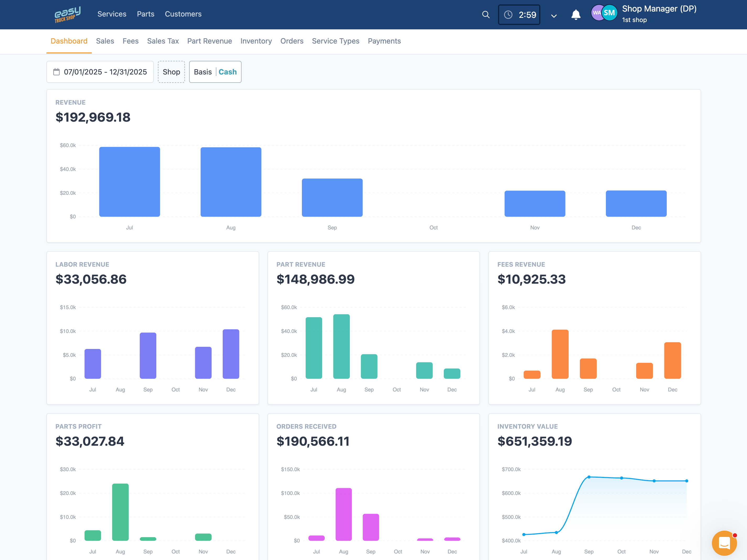This screenshot has width=747, height=560.
Task: Click the $192,969.18 revenue total
Action: [93, 117]
